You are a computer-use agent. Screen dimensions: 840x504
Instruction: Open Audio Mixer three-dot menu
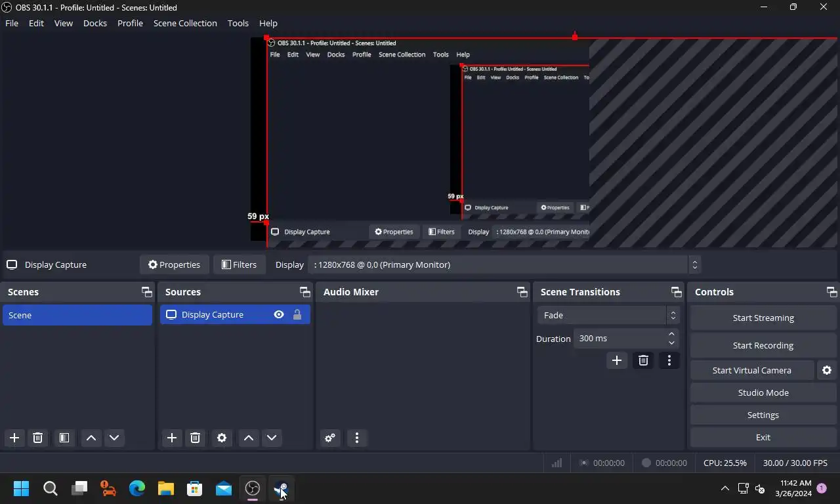click(357, 438)
